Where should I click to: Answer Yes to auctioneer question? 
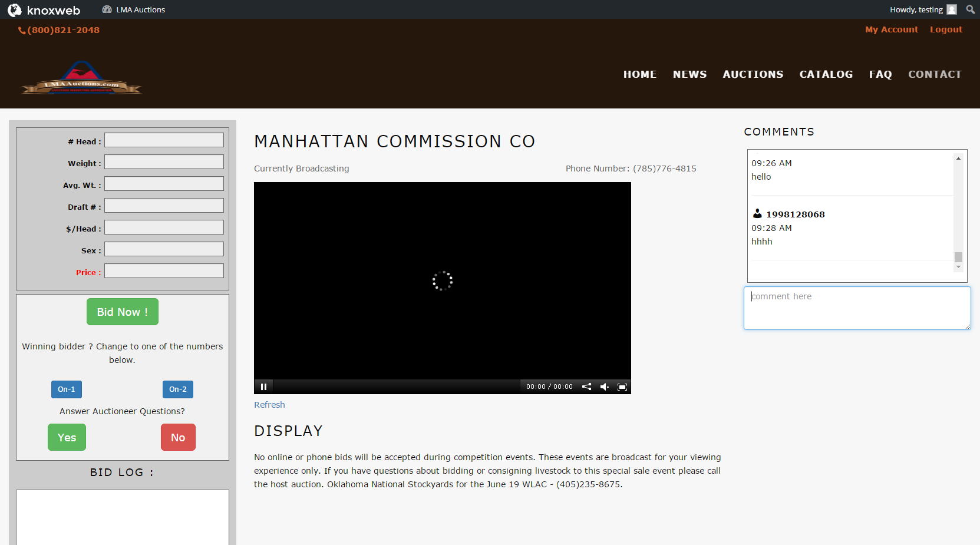click(x=67, y=437)
